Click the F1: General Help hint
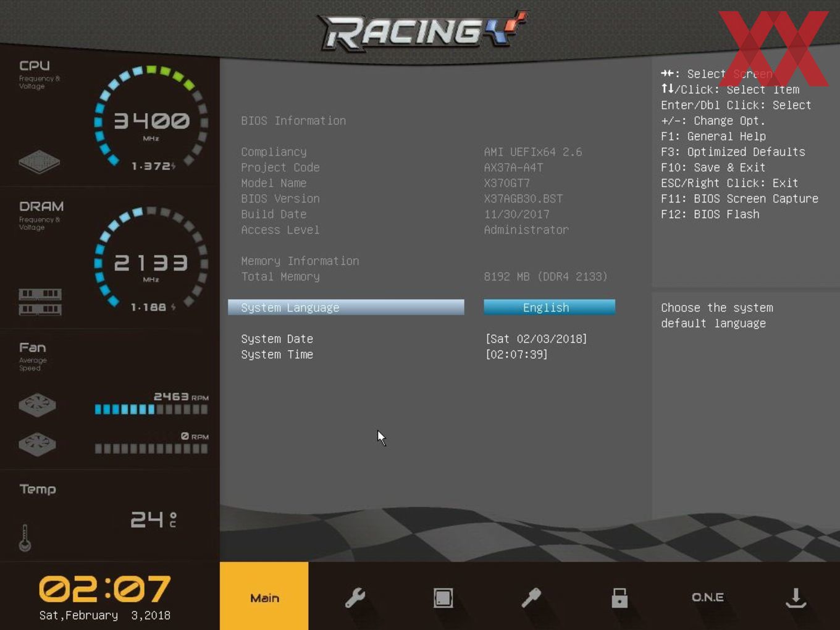This screenshot has width=840, height=630. click(x=713, y=136)
